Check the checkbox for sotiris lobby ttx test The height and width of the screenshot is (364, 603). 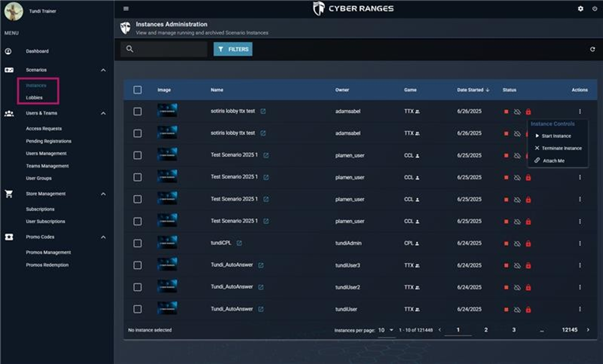[138, 111]
